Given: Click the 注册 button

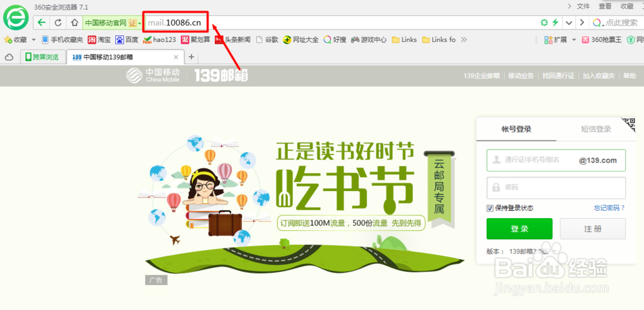Looking at the screenshot, I should click(x=592, y=229).
